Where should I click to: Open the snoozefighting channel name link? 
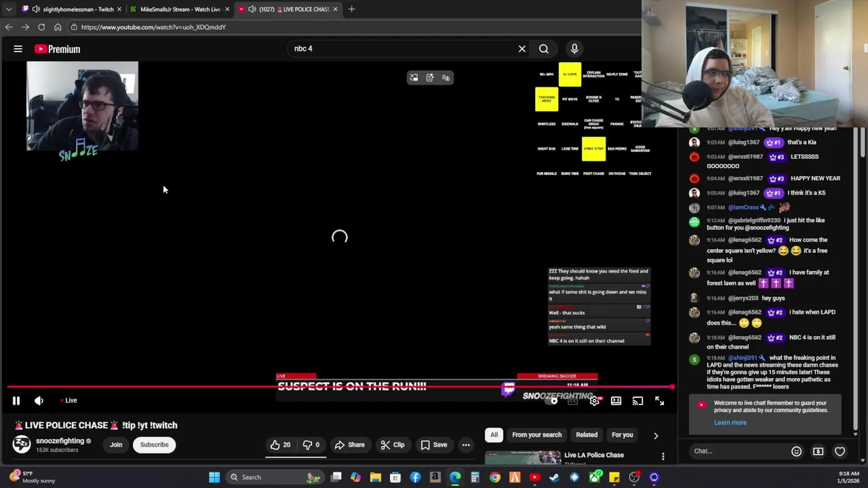point(60,441)
